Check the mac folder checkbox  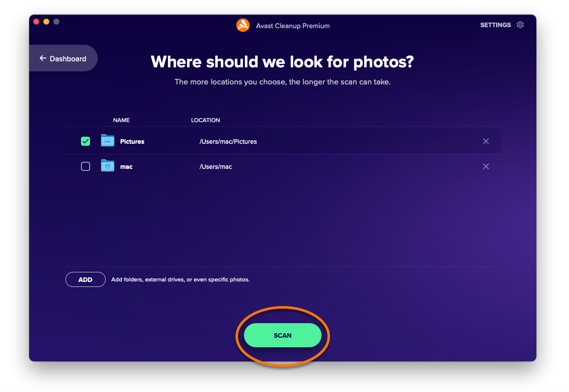point(86,166)
